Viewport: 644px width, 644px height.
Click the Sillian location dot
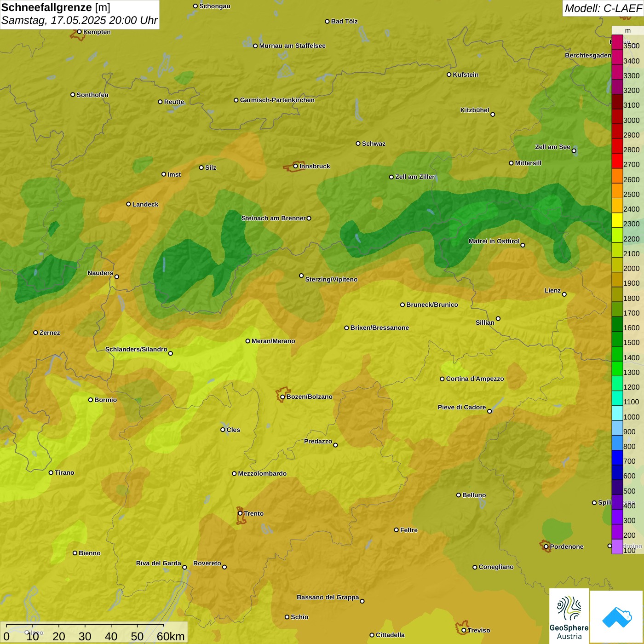coord(498,318)
